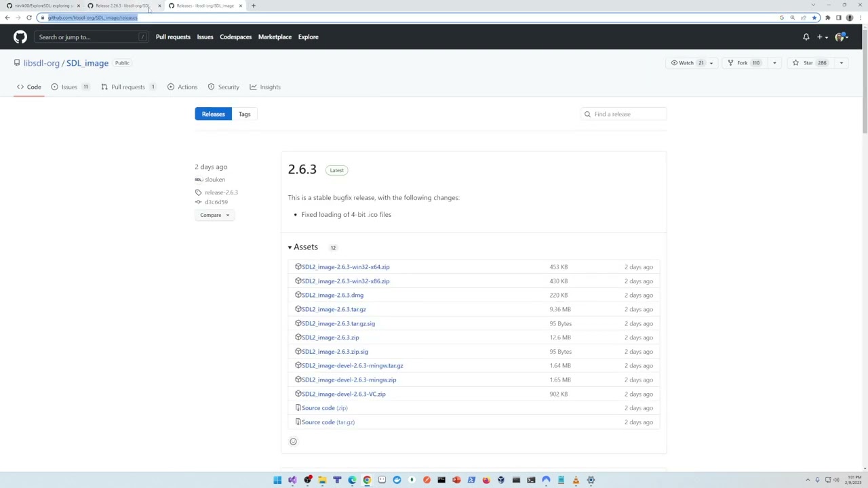Open PowerPoint from taskbar

456,480
